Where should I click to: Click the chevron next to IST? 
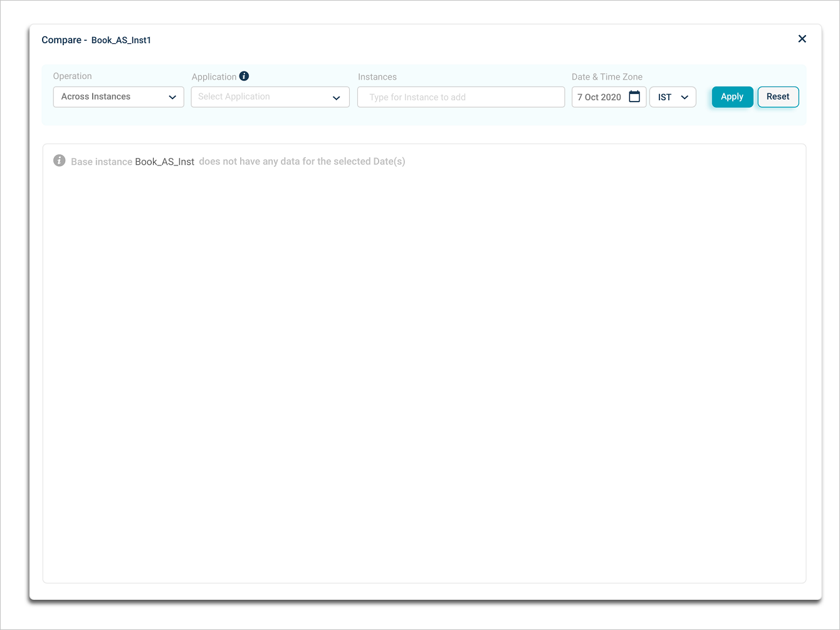point(685,97)
